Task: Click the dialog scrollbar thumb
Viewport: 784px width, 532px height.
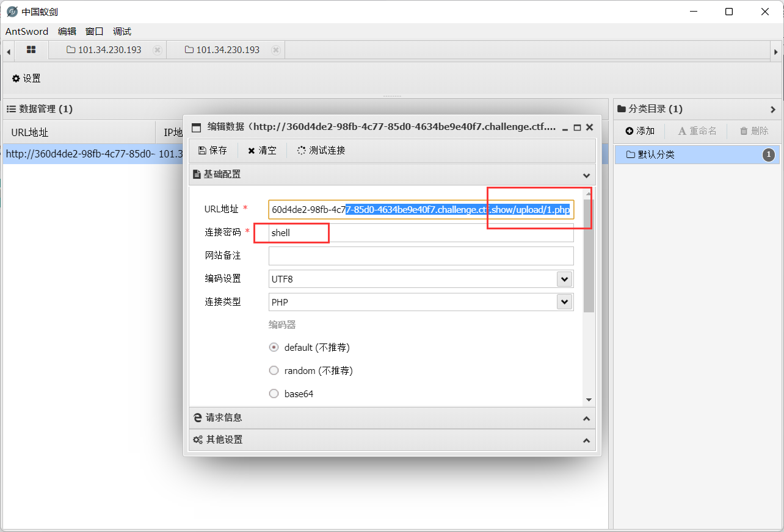Action: click(x=589, y=256)
